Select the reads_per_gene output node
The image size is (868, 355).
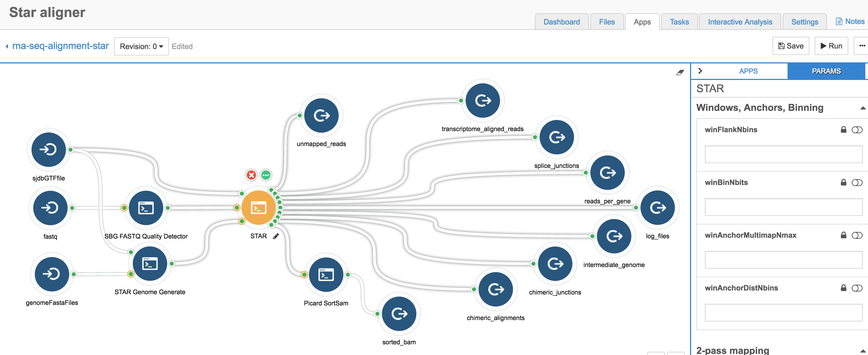(x=607, y=173)
